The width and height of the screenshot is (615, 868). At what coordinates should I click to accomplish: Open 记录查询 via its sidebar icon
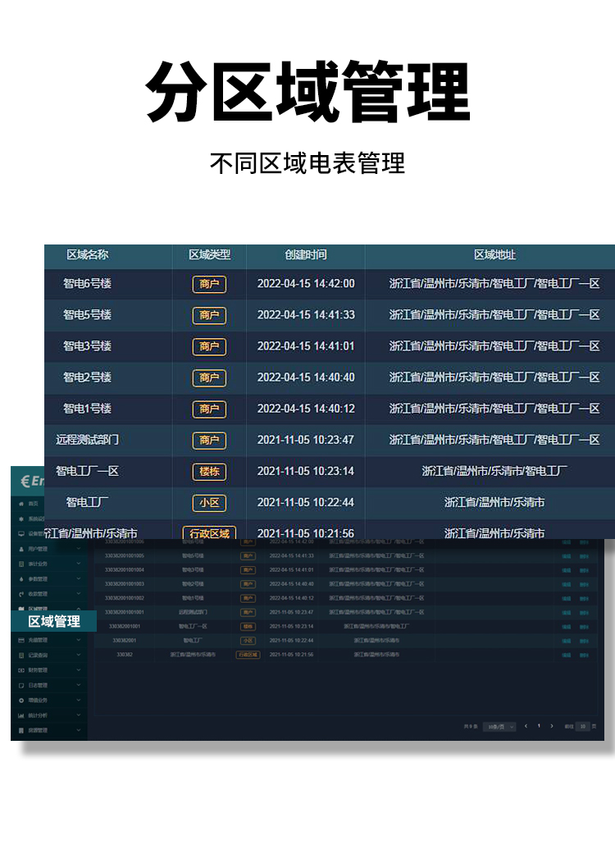tap(21, 655)
